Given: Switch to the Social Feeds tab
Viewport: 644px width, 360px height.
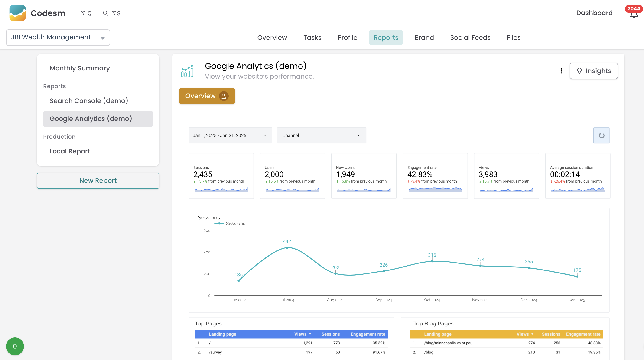Looking at the screenshot, I should point(470,37).
